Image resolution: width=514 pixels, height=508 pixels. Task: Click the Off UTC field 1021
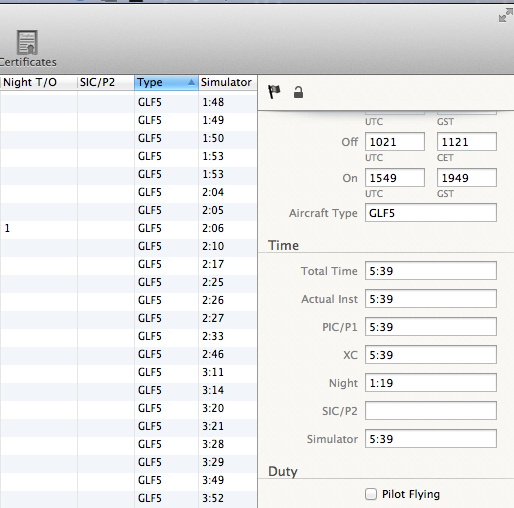tap(395, 142)
